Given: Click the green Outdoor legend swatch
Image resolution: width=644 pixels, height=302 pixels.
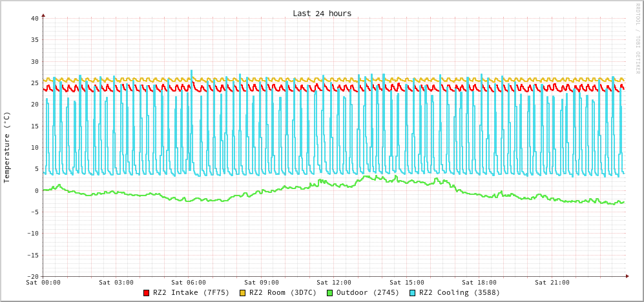Looking at the screenshot, I should point(330,293).
